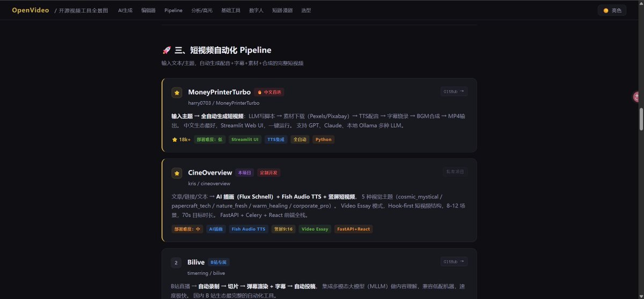Click the section subtitle 输入文本/主题 line
The width and height of the screenshot is (644, 299).
pos(232,63)
